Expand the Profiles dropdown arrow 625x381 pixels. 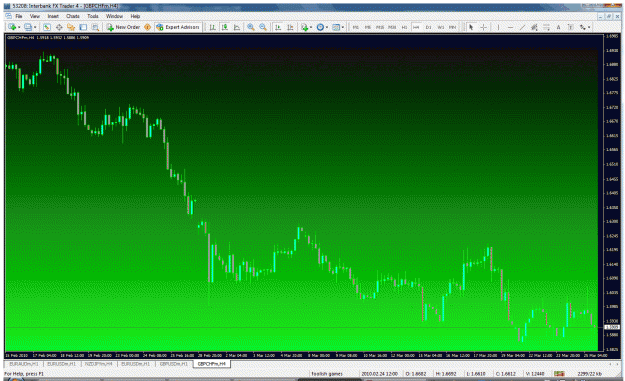[x=35, y=27]
